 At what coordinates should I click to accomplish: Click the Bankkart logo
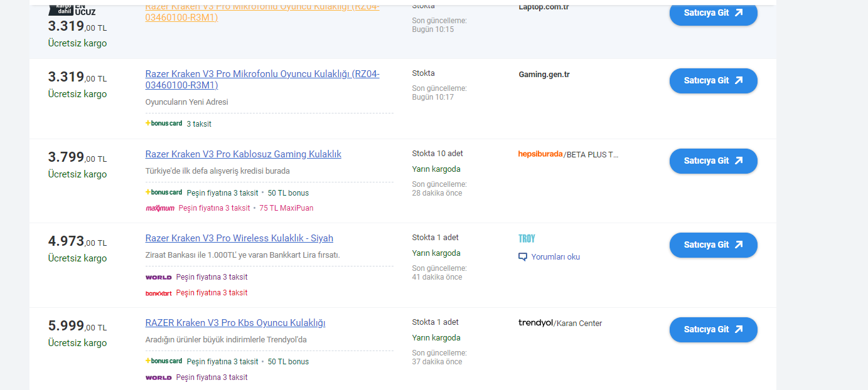pos(158,293)
